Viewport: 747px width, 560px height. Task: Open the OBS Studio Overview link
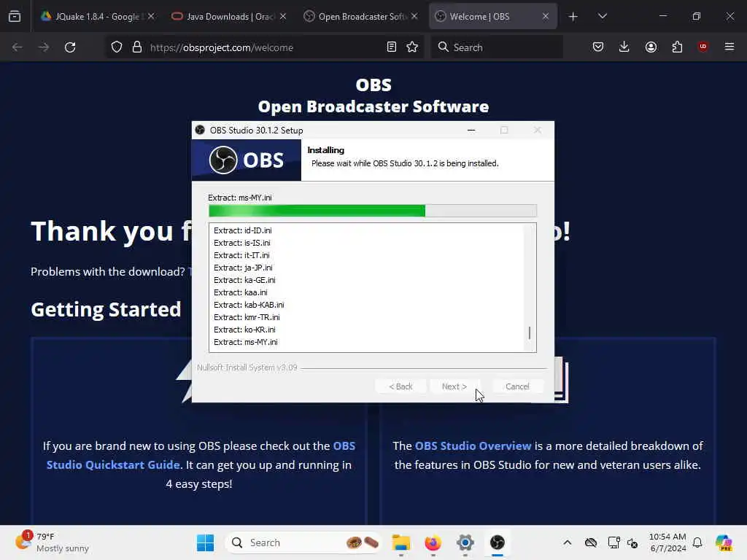tap(473, 446)
